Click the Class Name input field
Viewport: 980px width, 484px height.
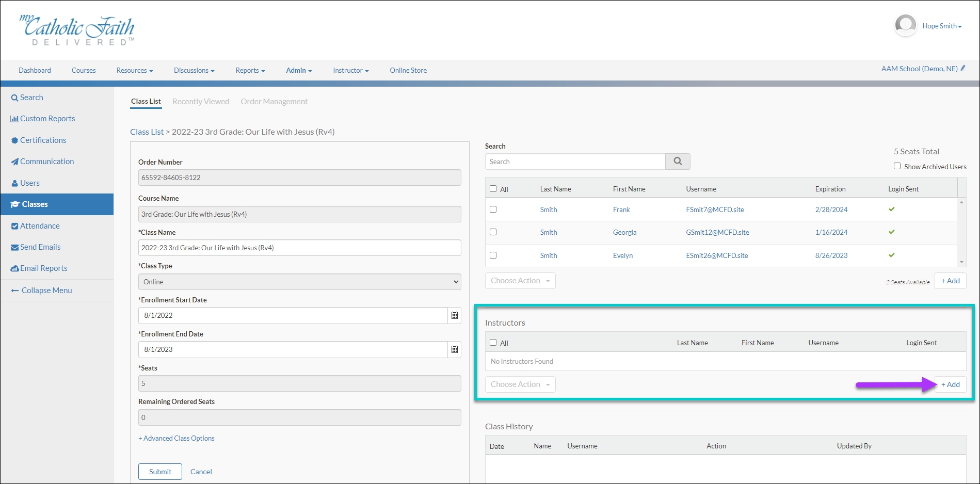pos(300,248)
